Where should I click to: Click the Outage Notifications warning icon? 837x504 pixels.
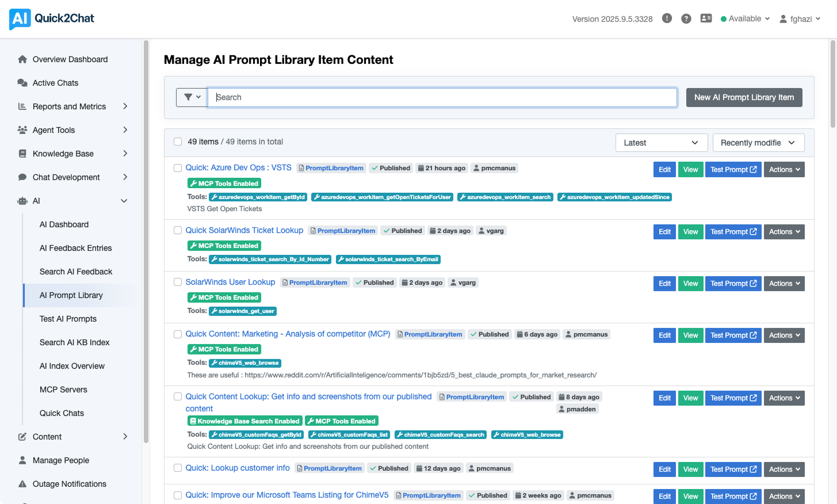tap(22, 484)
